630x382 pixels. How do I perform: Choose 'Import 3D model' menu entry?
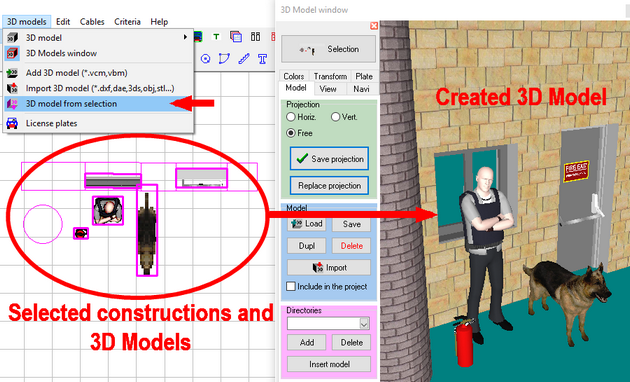coord(98,88)
